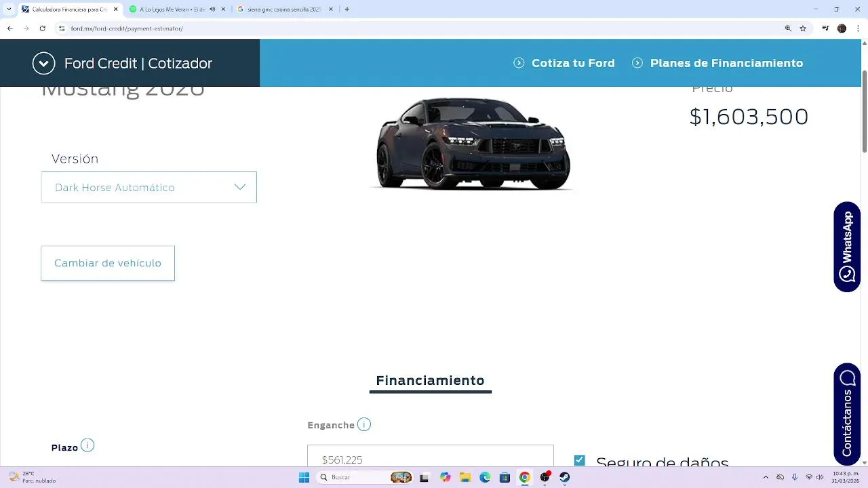Mute audio on the Spotify tab speaker icon
This screenshot has height=488, width=868.
click(212, 9)
